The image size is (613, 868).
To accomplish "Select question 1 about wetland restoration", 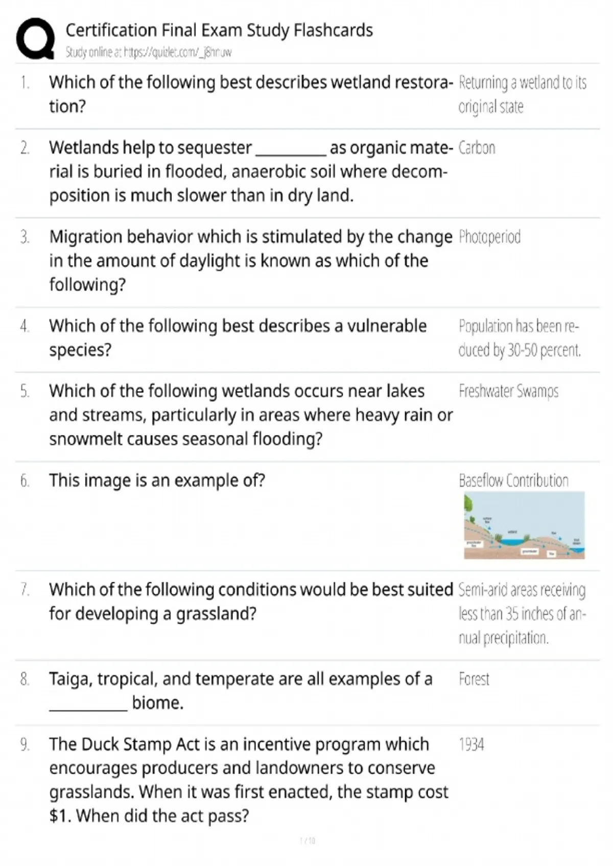I will click(251, 94).
